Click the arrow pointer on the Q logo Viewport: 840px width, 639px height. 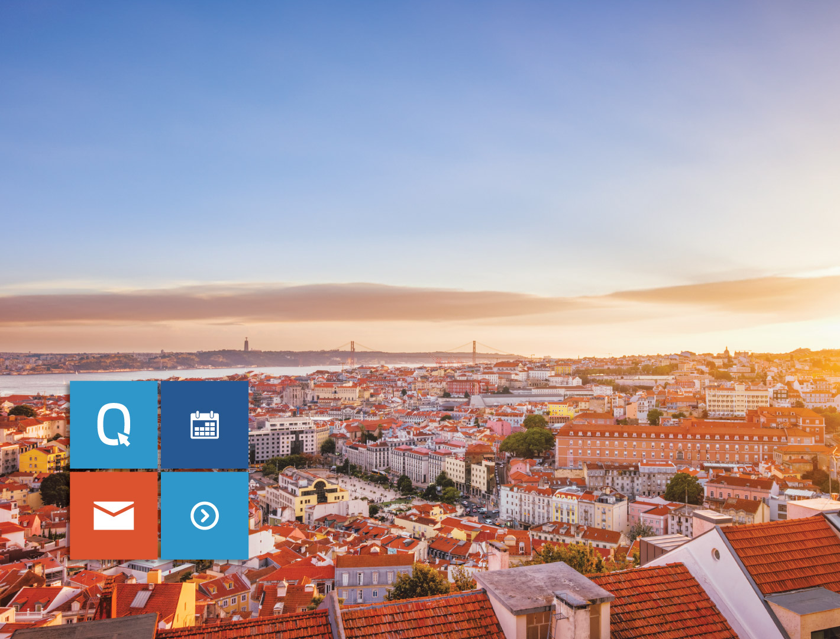(x=124, y=439)
